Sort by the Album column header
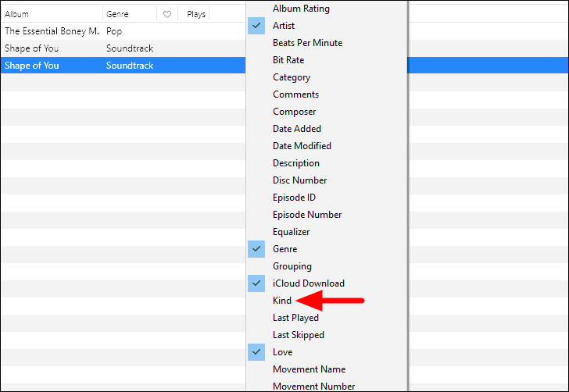Viewport: 569px width, 392px height. point(52,14)
